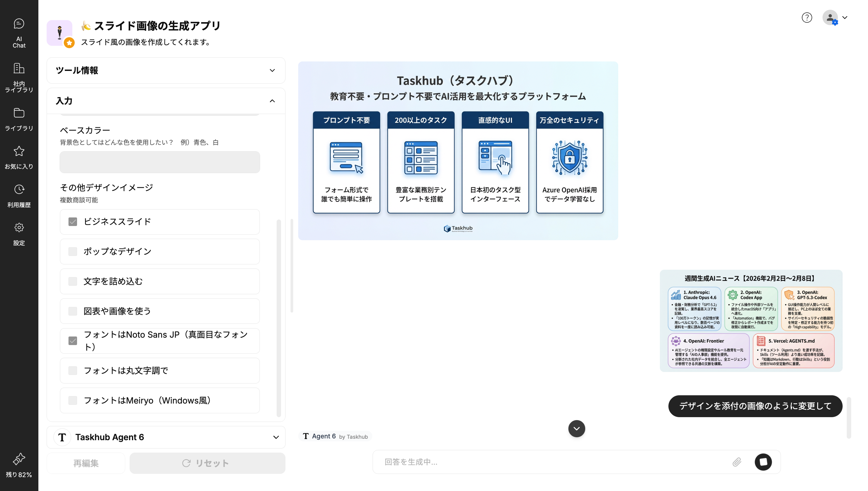Check the ポップなデザイン option
Image resolution: width=868 pixels, height=491 pixels.
click(x=73, y=252)
